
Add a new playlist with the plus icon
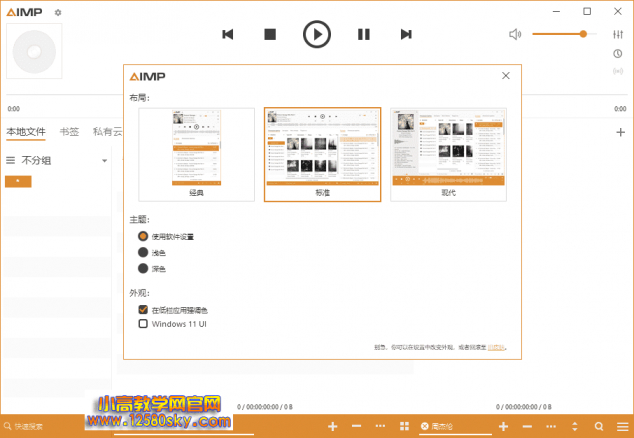[x=620, y=132]
